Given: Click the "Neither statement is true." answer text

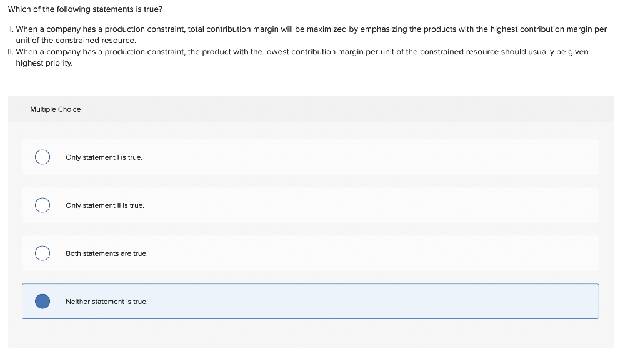Looking at the screenshot, I should (x=106, y=302).
